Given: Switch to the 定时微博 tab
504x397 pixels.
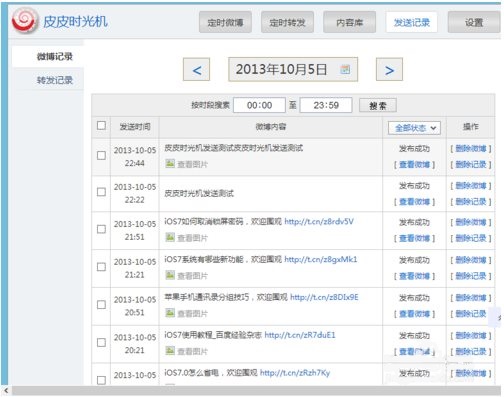Looking at the screenshot, I should pos(225,22).
